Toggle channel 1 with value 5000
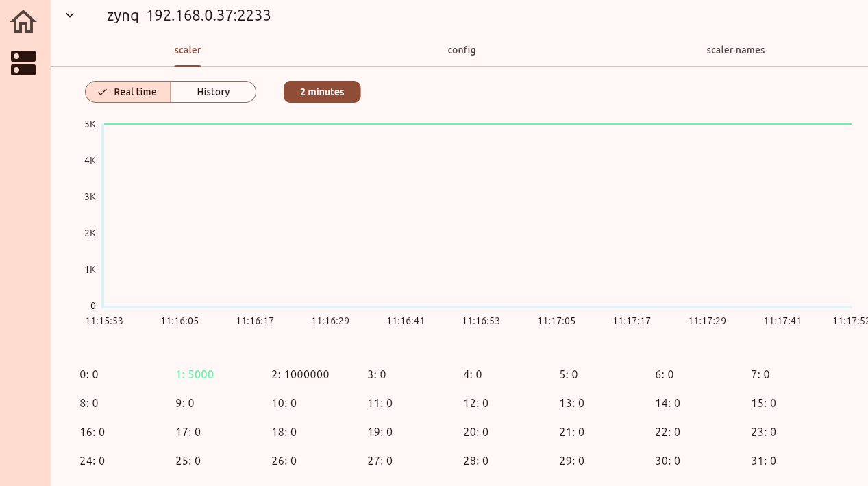This screenshot has width=868, height=486. (x=195, y=374)
